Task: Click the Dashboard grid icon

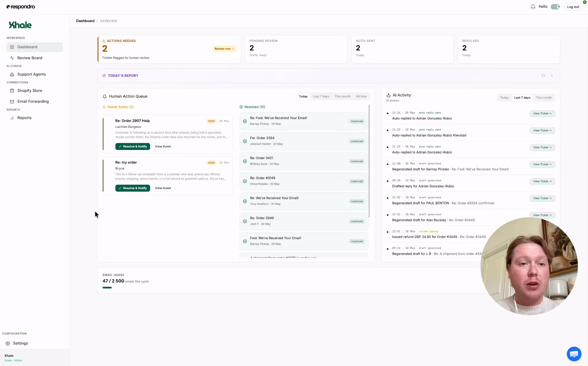Action: [12, 47]
